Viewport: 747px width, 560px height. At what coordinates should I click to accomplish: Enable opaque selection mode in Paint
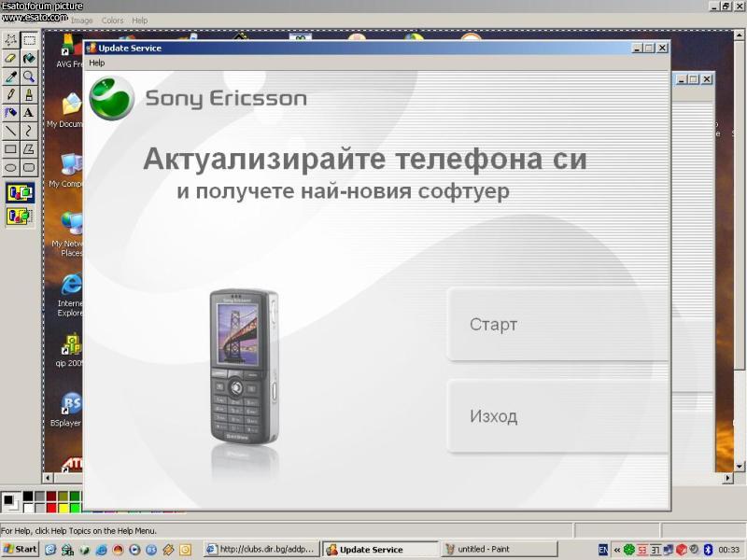pos(20,193)
